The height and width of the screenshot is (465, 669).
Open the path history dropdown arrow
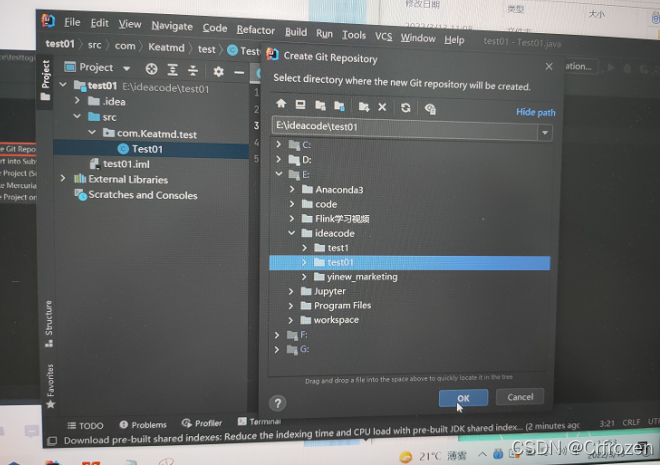click(x=545, y=133)
